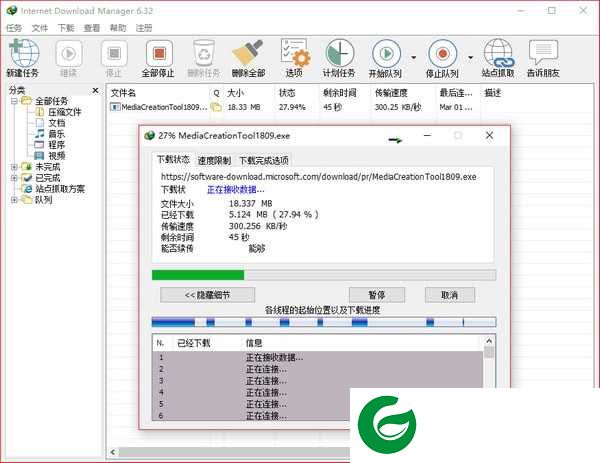Switch to 速度限制 tab
This screenshot has height=463, width=600.
[x=214, y=161]
